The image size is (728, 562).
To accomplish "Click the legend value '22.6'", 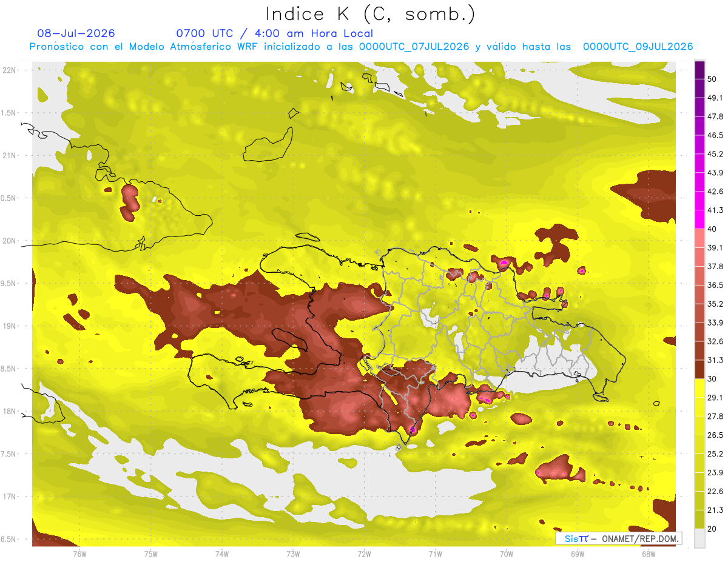I will click(715, 492).
